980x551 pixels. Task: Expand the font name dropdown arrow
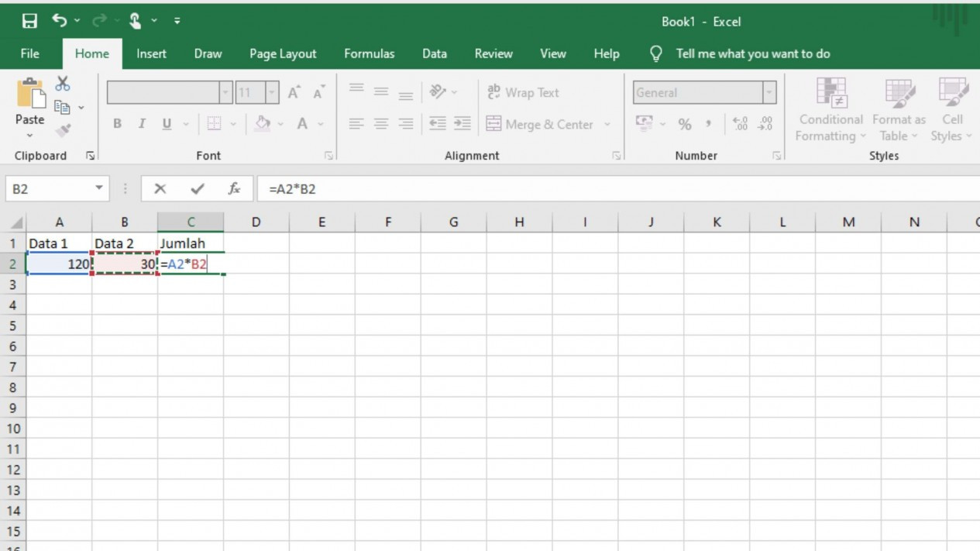point(225,93)
